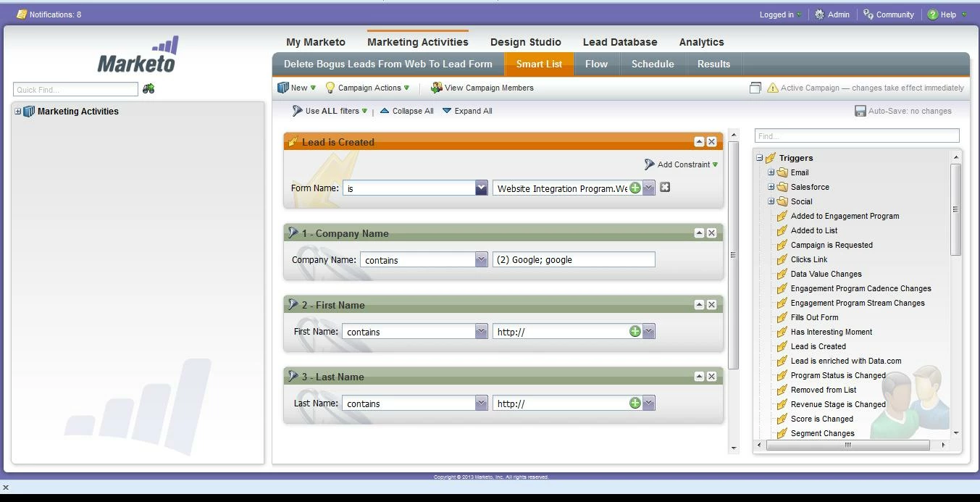The image size is (980, 502).
Task: Collapse the First Name filter panel
Action: 699,304
